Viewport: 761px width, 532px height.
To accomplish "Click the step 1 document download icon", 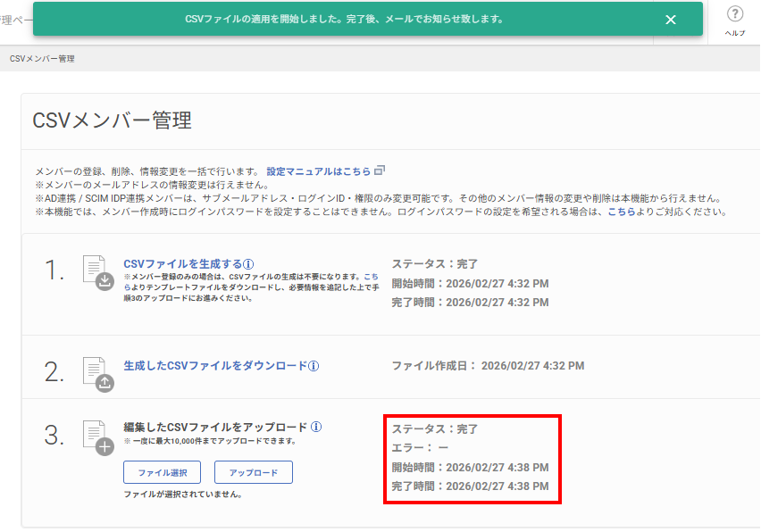I will (x=98, y=272).
